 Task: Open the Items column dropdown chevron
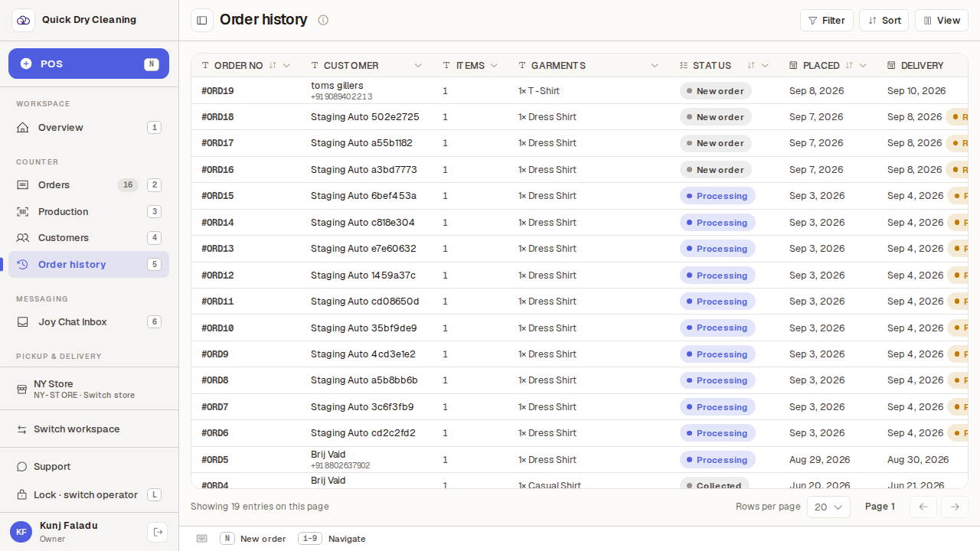[494, 66]
